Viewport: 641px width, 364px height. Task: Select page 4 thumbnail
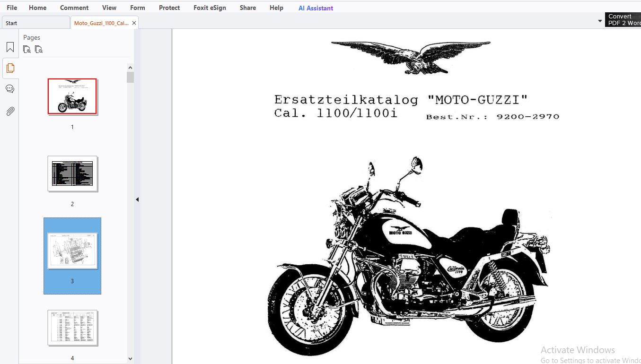coord(72,328)
